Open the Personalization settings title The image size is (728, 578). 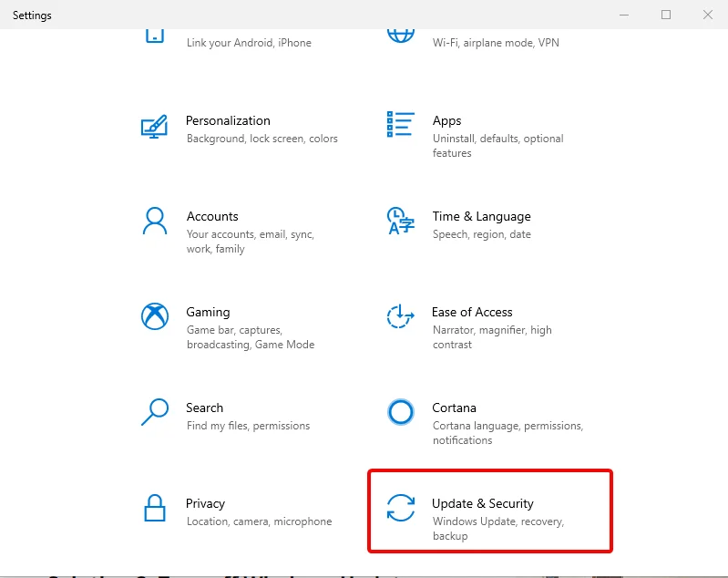(228, 120)
